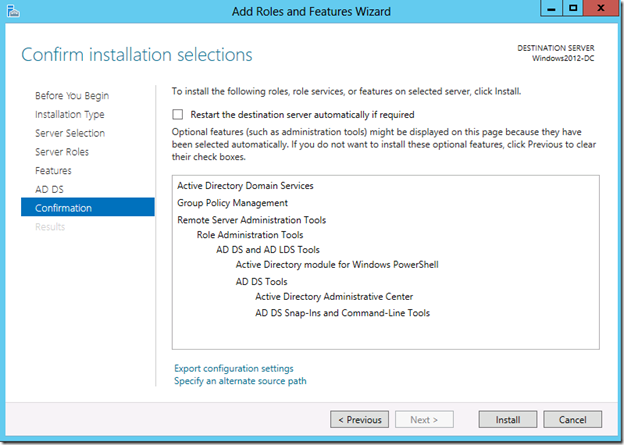The height and width of the screenshot is (445, 624).
Task: Select Active Directory Domain Services entry
Action: click(245, 186)
